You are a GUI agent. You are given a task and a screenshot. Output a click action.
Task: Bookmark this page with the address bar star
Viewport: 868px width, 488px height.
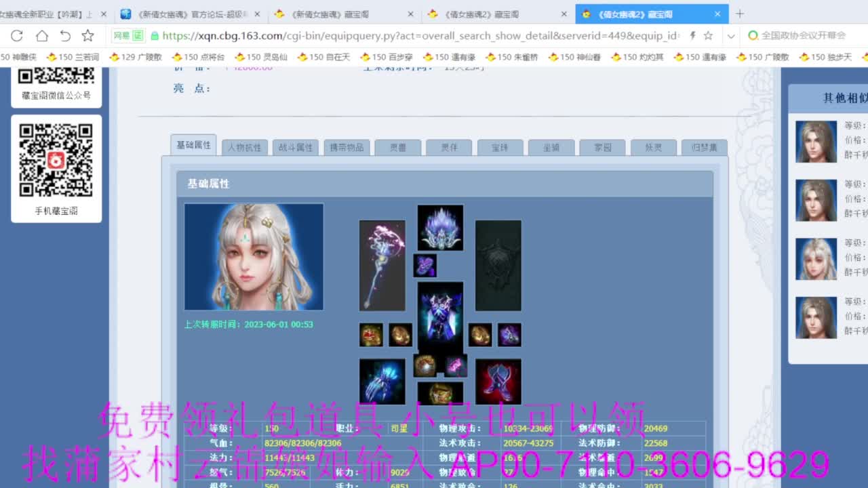pyautogui.click(x=708, y=36)
